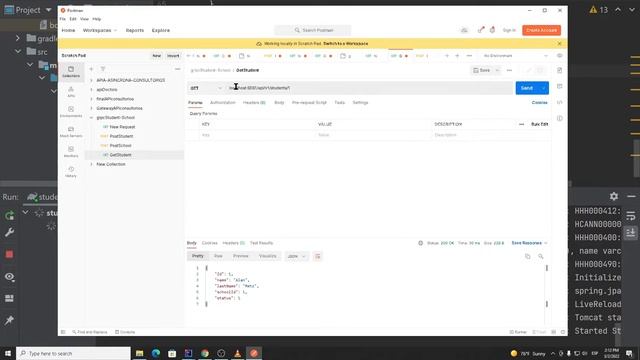Image resolution: width=640 pixels, height=360 pixels.
Task: Switch to the Authorization request tab
Action: point(222,102)
